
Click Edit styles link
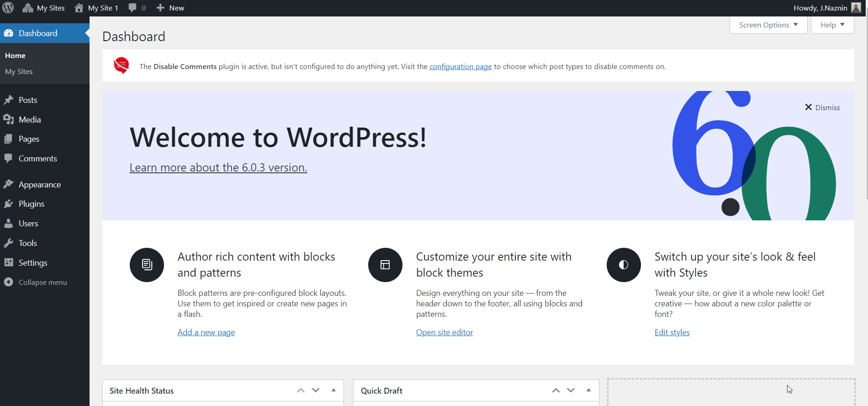[672, 332]
